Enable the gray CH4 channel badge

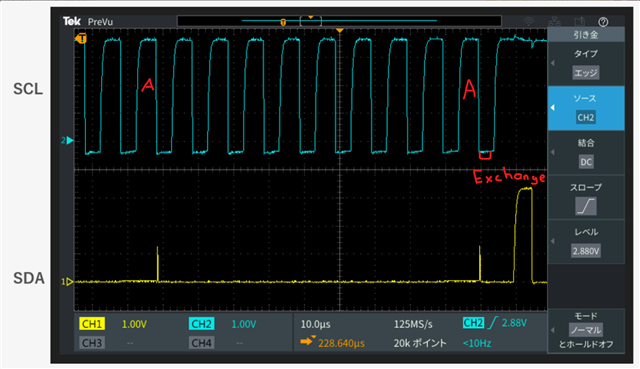(x=201, y=343)
